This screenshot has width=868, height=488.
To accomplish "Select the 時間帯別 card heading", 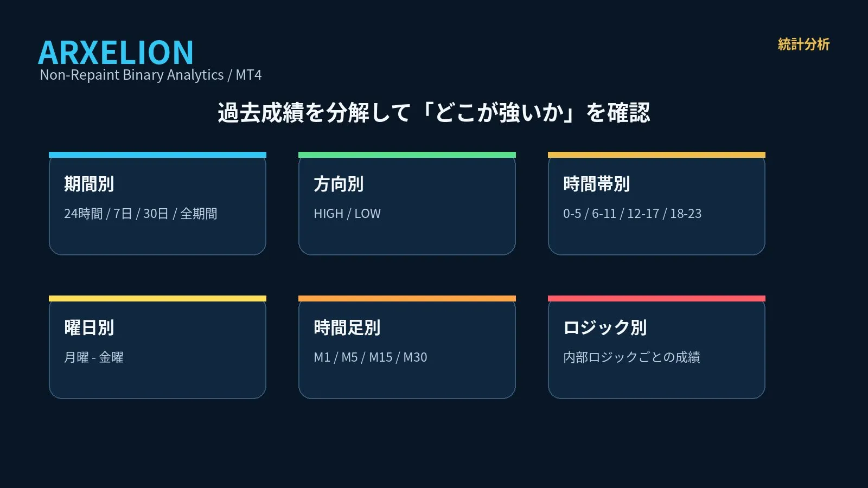I will [596, 184].
